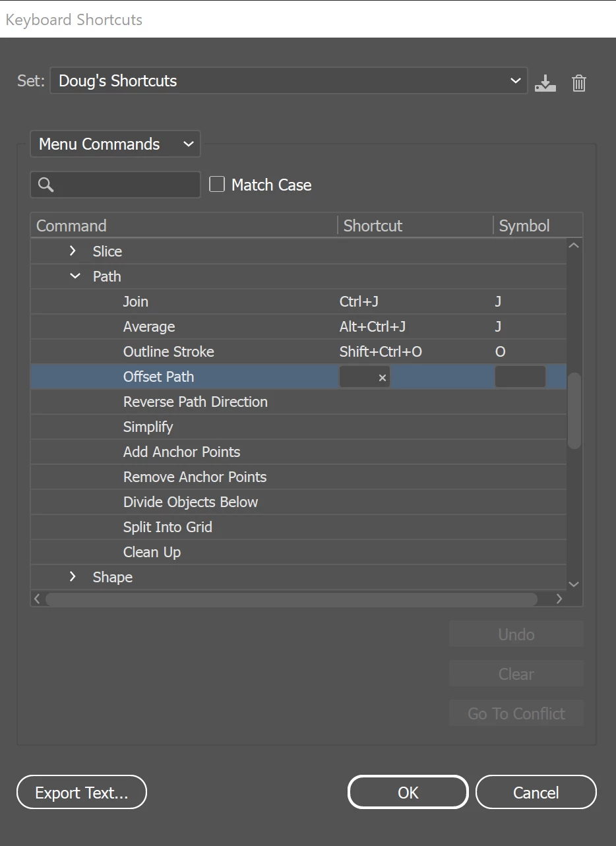
Task: Clear Offset Path shortcut with x icon
Action: (x=382, y=378)
